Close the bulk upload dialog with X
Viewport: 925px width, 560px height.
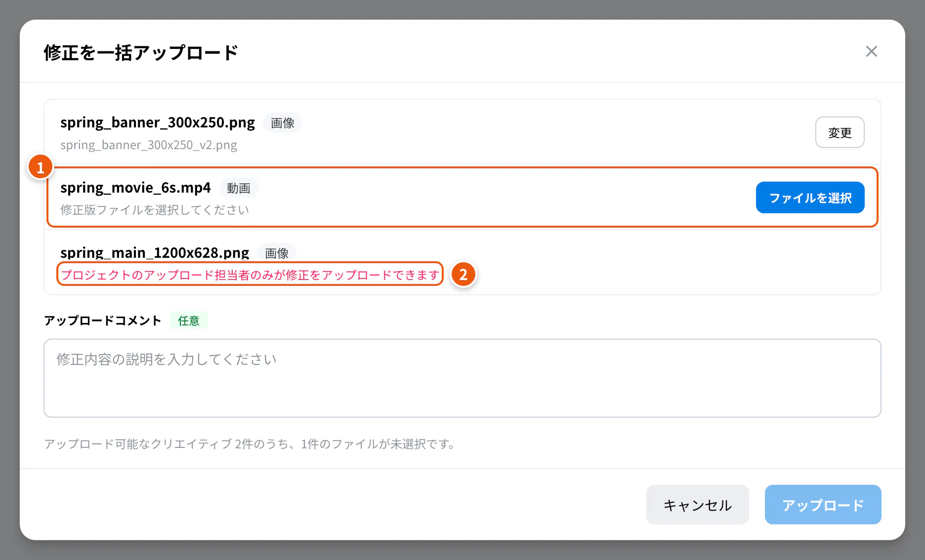(871, 51)
